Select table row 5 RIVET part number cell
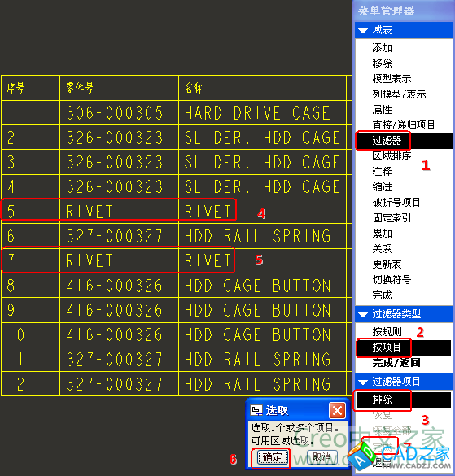 click(119, 212)
